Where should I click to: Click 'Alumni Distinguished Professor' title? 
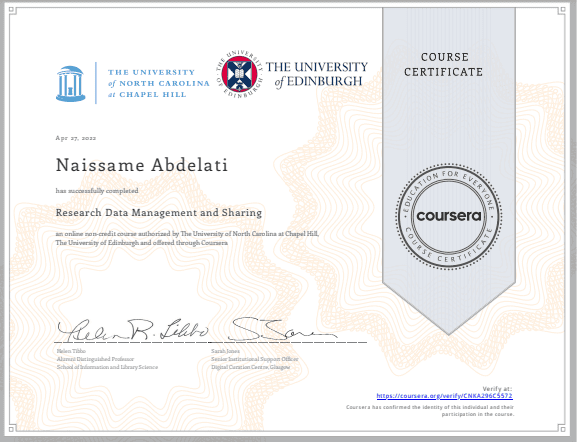click(x=95, y=359)
